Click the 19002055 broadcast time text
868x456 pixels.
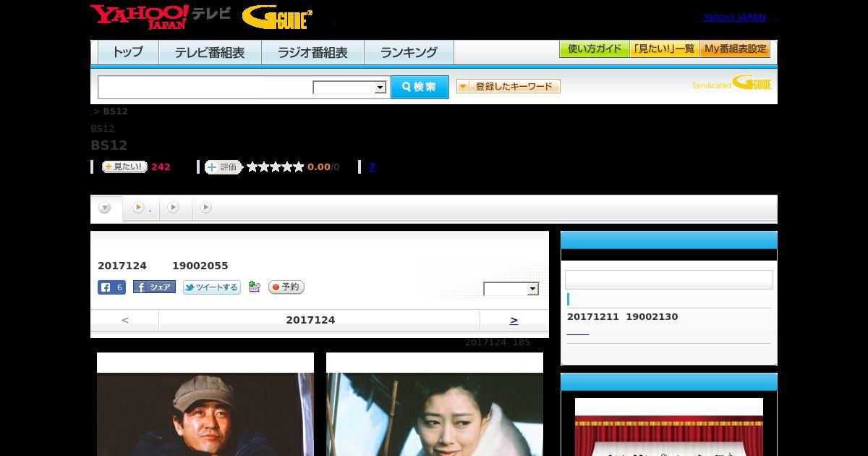[200, 266]
